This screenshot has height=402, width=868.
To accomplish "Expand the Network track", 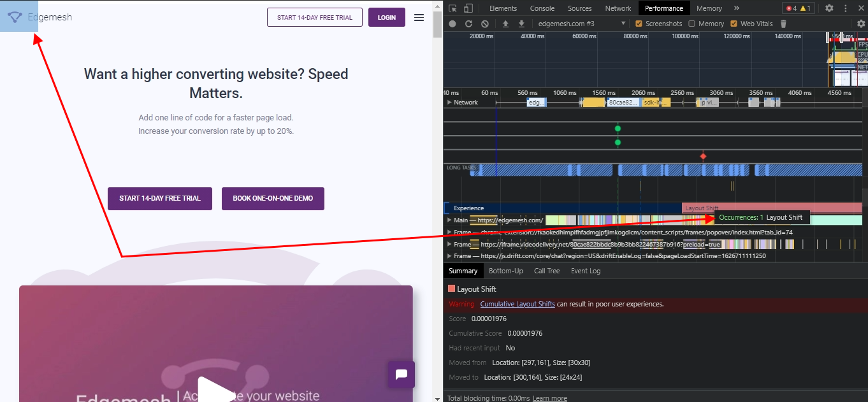I will [449, 103].
